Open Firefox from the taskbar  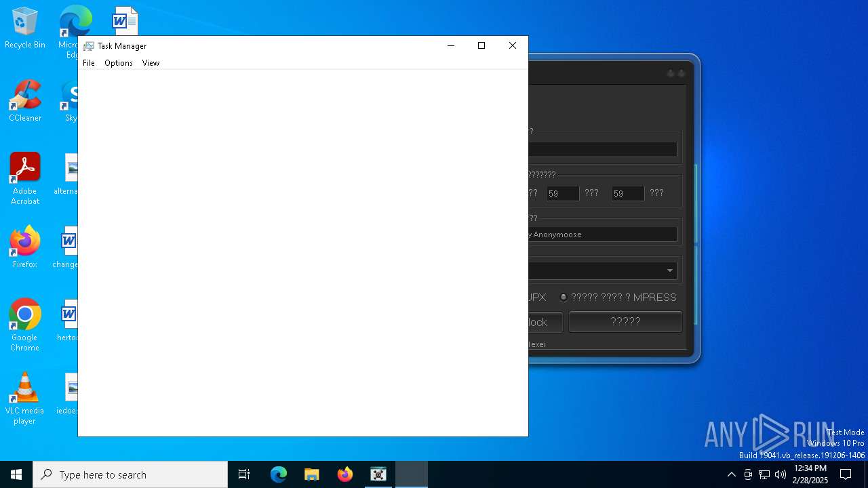click(x=345, y=474)
